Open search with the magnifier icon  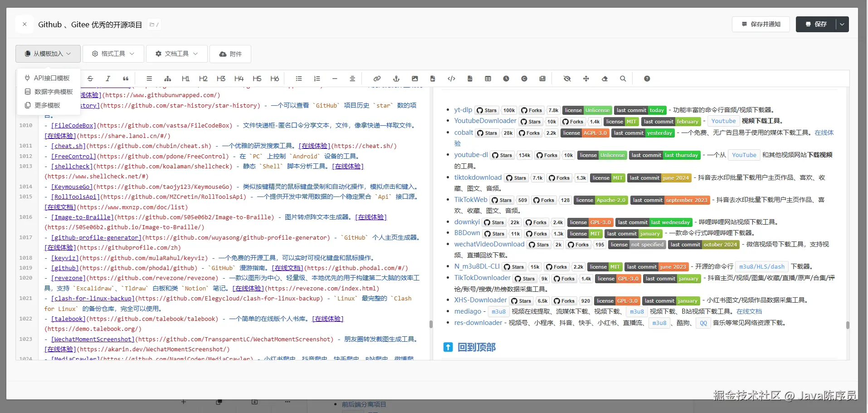(623, 79)
